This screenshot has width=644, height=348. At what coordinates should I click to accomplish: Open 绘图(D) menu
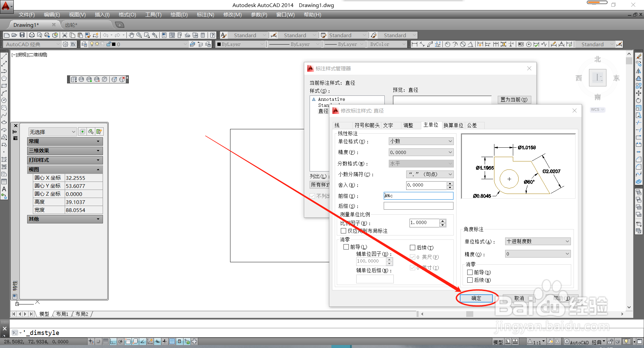[179, 15]
